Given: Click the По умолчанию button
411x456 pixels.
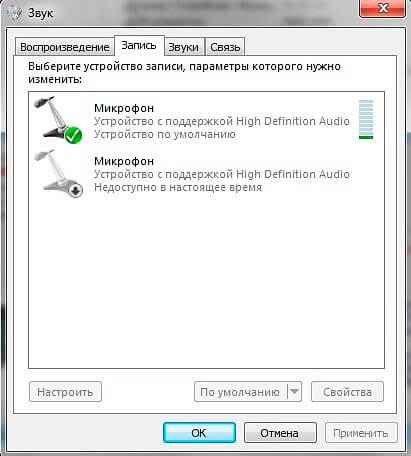Looking at the screenshot, I should pyautogui.click(x=240, y=392).
